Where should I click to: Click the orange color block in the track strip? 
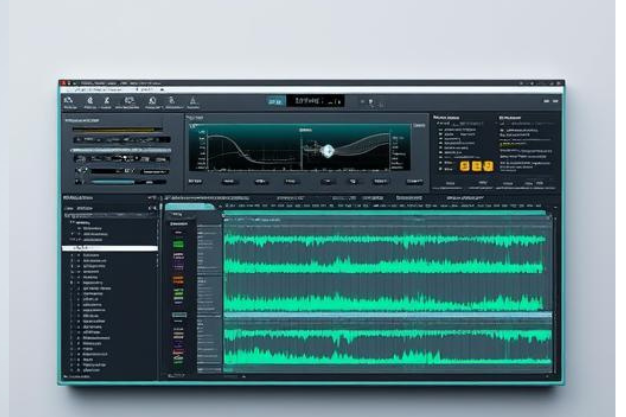(178, 279)
